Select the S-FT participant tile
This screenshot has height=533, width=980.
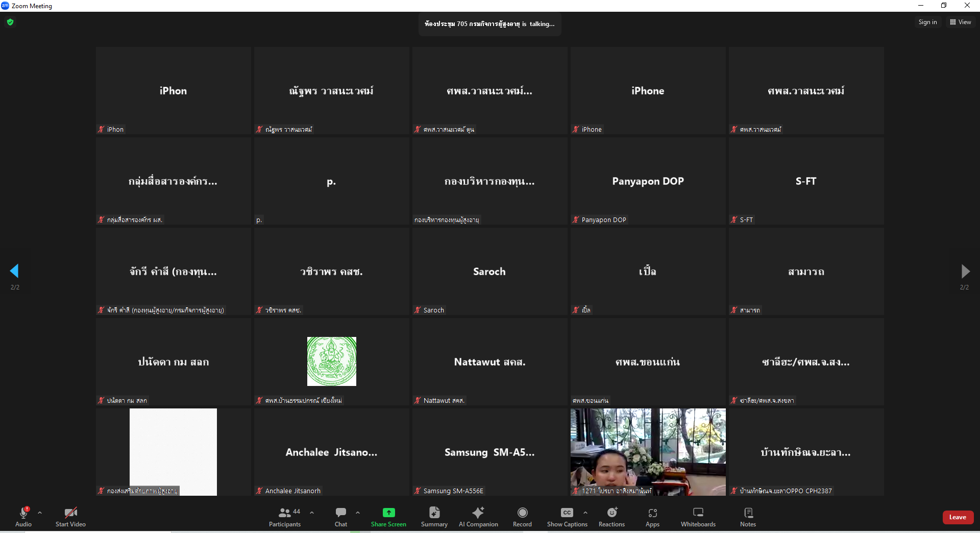point(806,181)
